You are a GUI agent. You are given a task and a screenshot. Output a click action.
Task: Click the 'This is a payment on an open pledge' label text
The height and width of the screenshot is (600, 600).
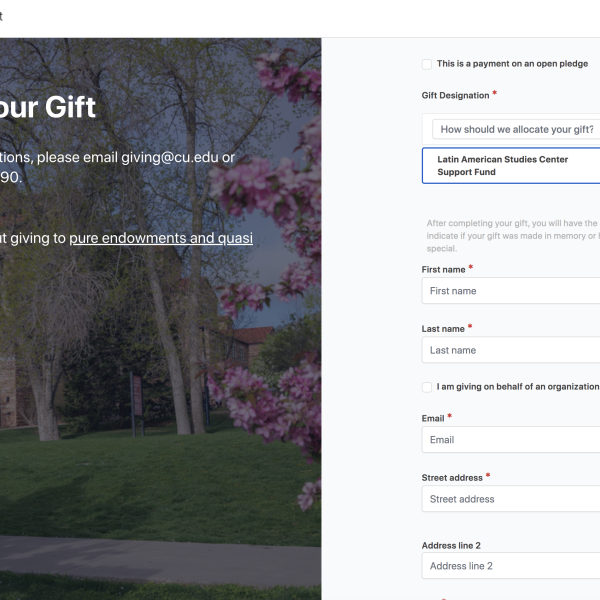tap(512, 64)
